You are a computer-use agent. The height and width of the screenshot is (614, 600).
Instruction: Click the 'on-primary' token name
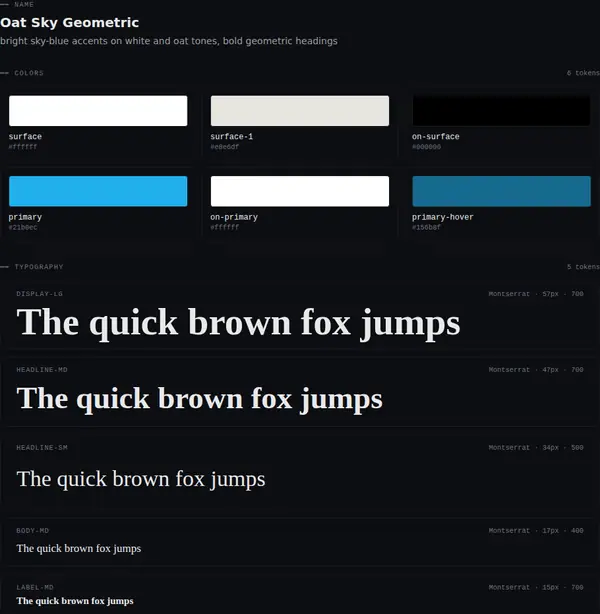tap(234, 217)
